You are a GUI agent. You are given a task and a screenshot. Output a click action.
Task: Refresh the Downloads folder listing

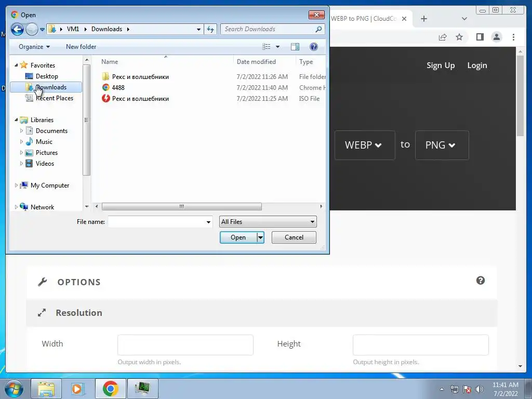(210, 29)
